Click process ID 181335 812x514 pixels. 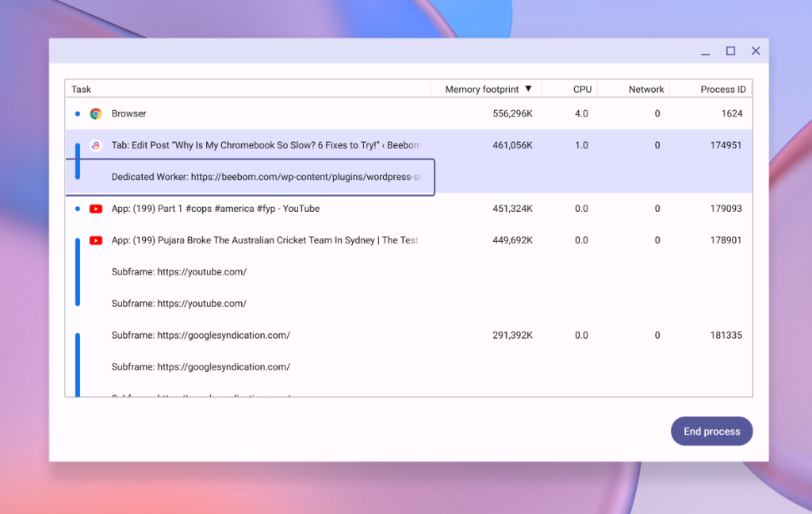726,336
